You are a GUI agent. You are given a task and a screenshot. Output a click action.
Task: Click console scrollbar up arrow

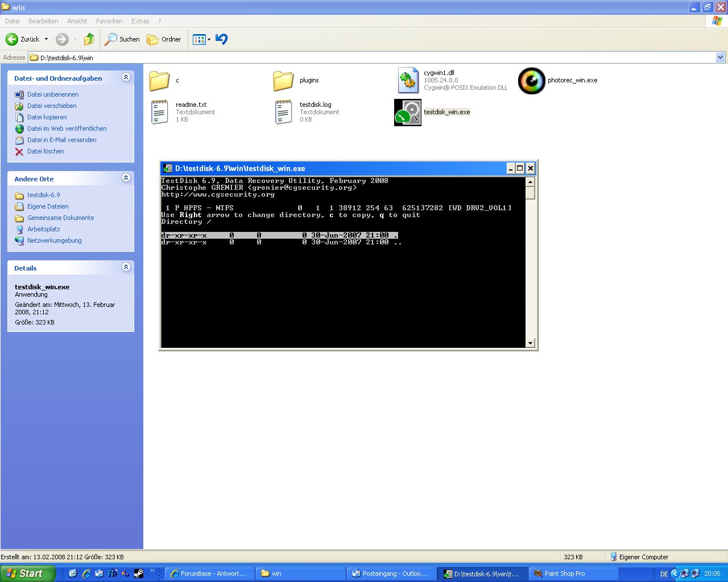(x=530, y=182)
